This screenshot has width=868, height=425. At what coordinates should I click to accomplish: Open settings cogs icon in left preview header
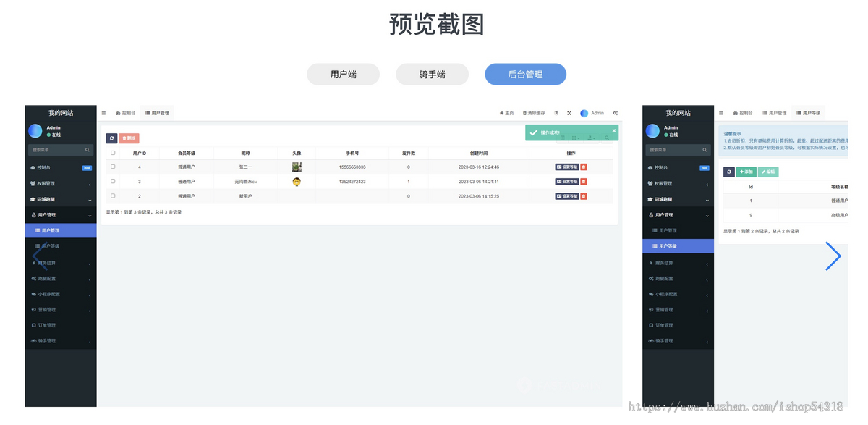(616, 113)
